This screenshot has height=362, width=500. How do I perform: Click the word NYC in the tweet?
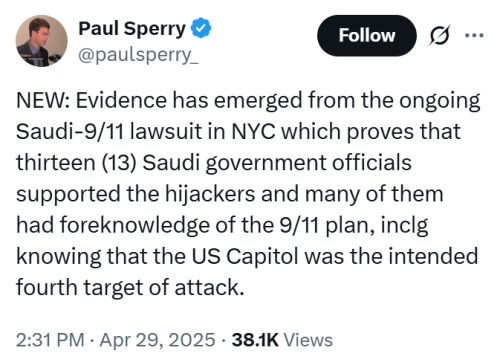coord(253,131)
